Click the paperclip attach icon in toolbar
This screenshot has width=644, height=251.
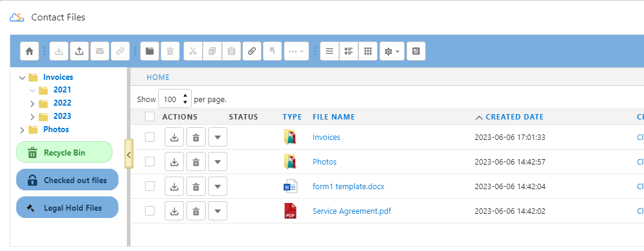coord(251,52)
